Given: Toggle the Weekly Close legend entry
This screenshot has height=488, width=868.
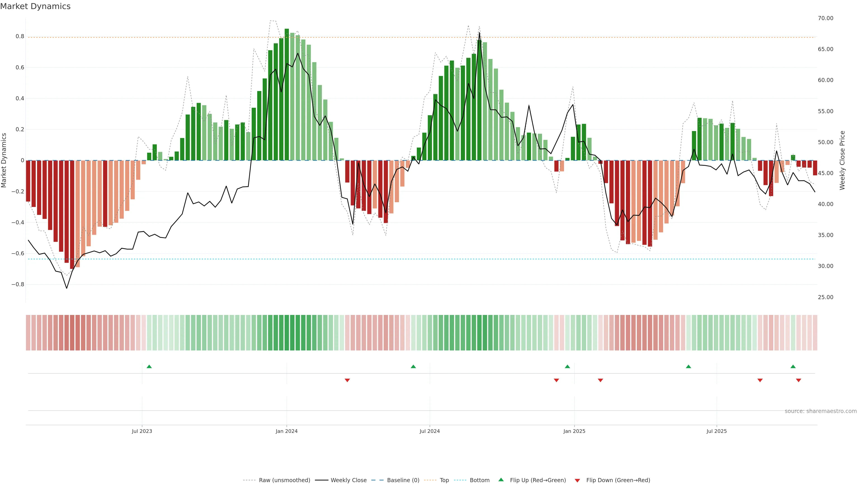Looking at the screenshot, I should point(348,480).
